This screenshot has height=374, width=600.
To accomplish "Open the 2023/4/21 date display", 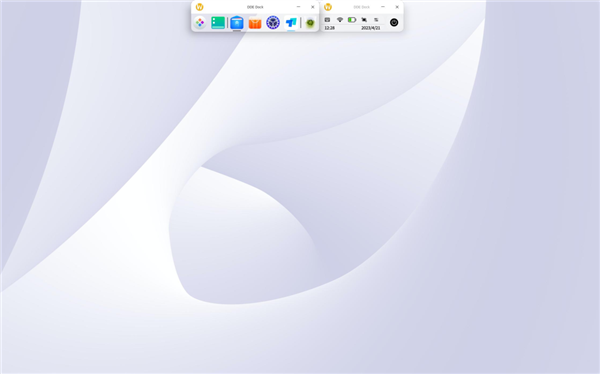I will point(371,28).
